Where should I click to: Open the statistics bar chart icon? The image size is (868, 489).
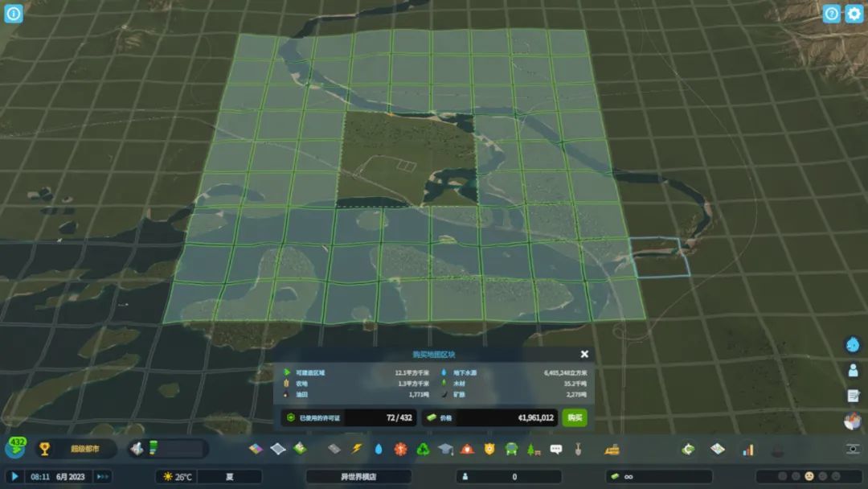748,449
